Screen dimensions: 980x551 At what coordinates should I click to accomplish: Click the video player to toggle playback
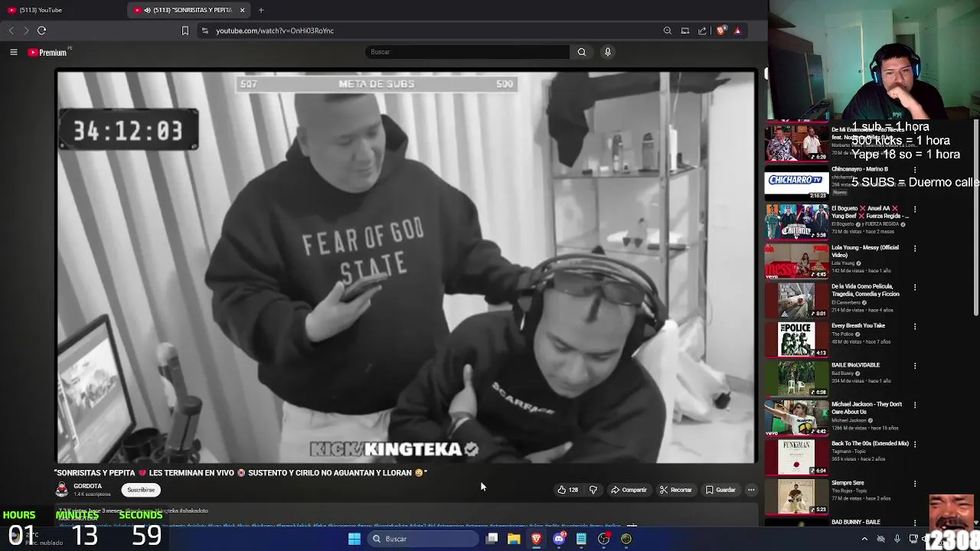406,266
